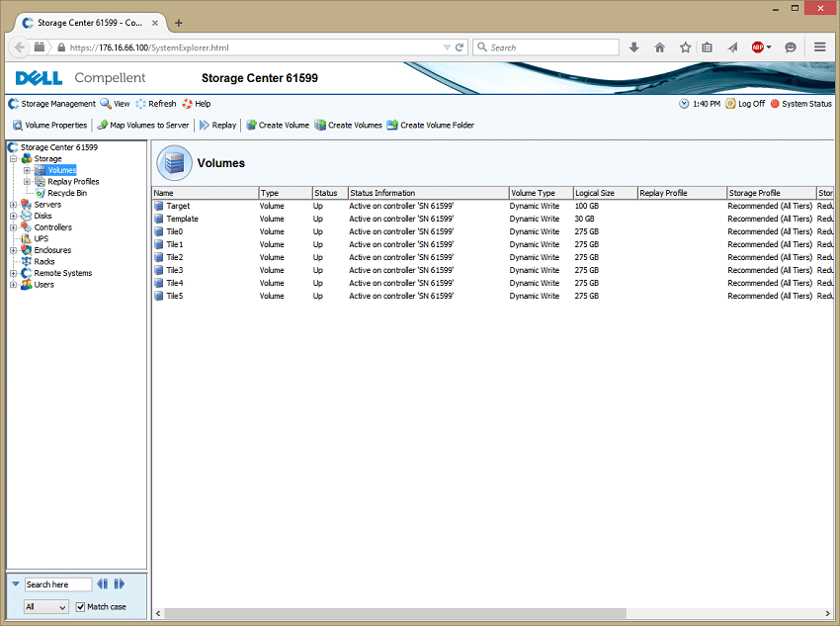Click the Search here input field
The image size is (840, 626).
[x=58, y=584]
